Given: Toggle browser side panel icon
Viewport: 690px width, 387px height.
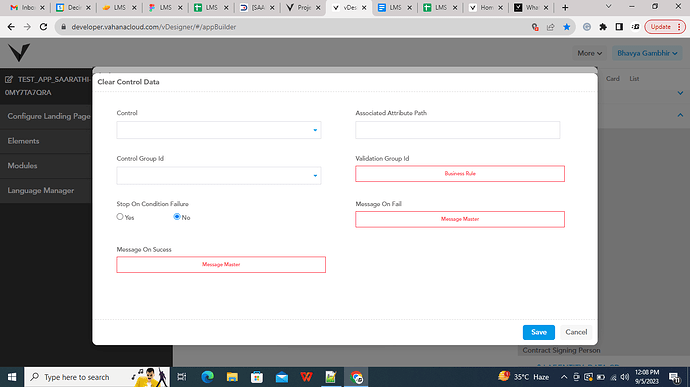Looking at the screenshot, I should pyautogui.click(x=619, y=27).
